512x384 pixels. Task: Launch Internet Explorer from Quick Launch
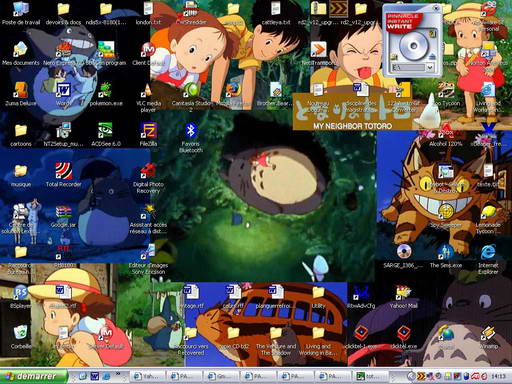coord(106,376)
